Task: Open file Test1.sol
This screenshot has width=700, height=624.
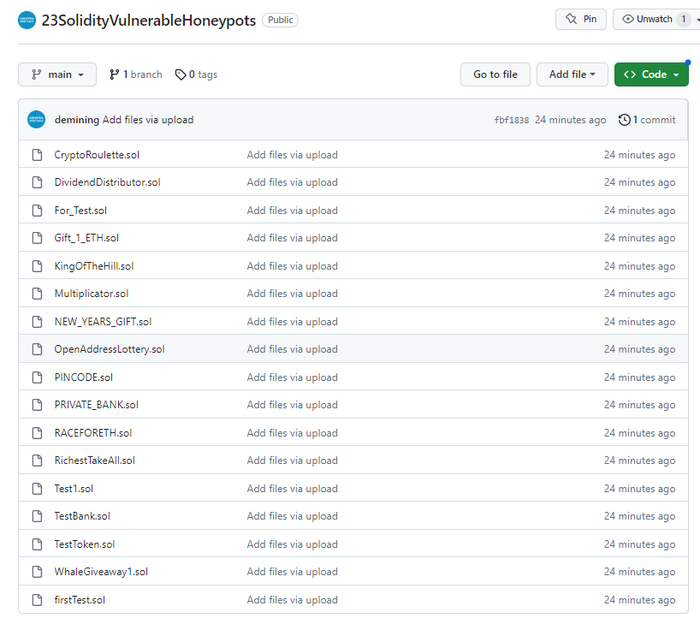Action: [74, 489]
